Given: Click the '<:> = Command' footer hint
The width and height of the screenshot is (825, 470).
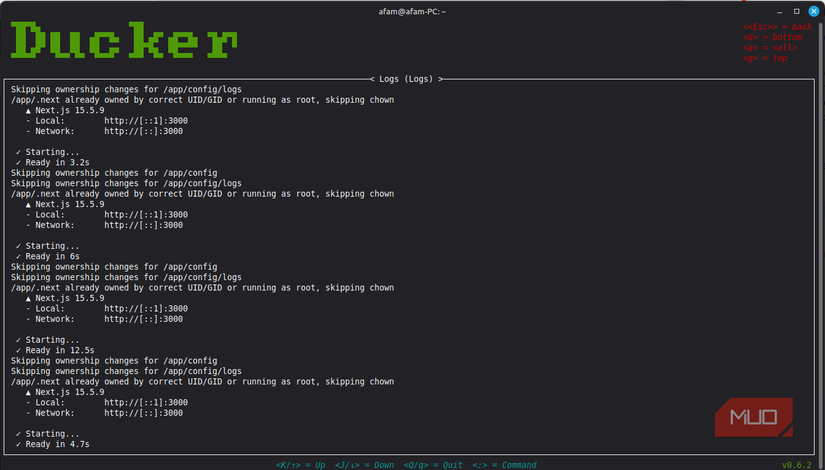Looking at the screenshot, I should [x=505, y=465].
